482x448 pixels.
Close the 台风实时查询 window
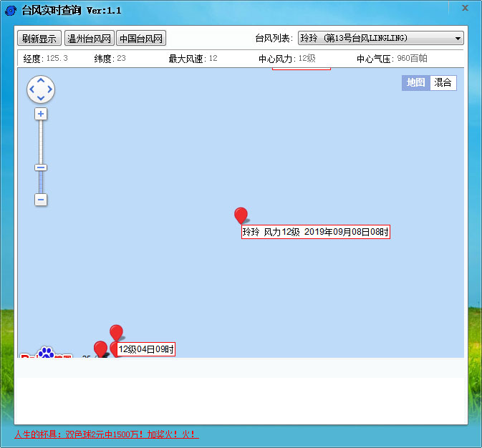(465, 8)
